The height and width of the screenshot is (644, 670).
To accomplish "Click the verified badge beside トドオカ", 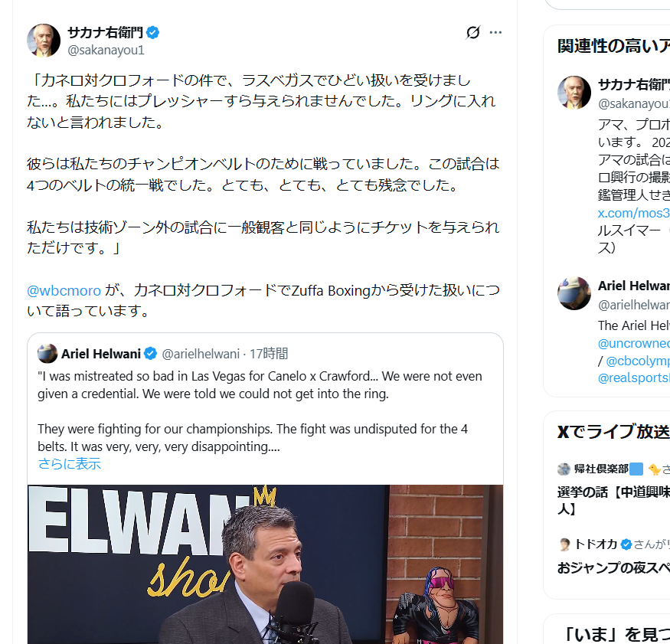I will point(626,544).
